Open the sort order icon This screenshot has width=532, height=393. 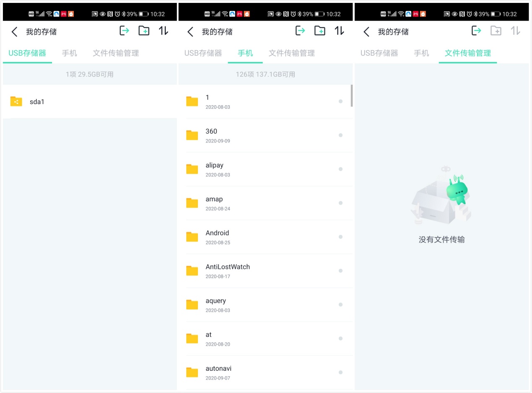pos(163,31)
